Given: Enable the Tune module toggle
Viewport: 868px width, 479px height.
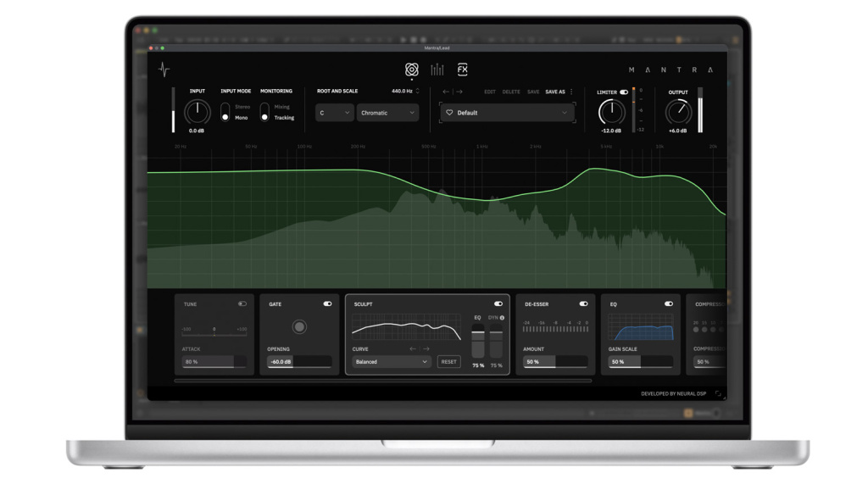Looking at the screenshot, I should point(242,304).
